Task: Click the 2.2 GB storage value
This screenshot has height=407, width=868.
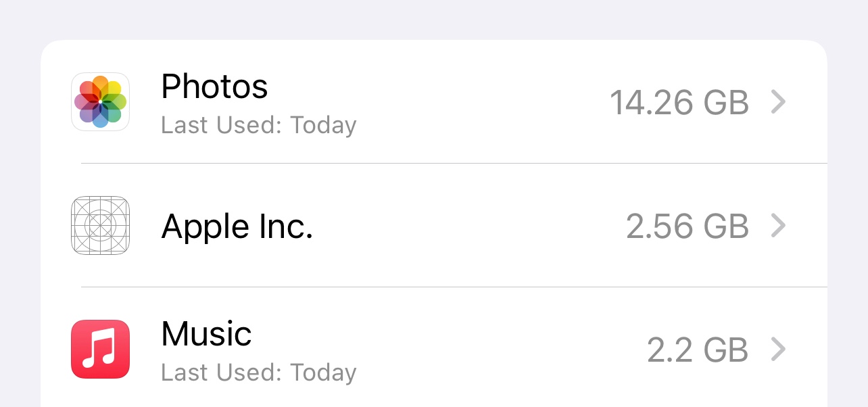Action: point(698,349)
